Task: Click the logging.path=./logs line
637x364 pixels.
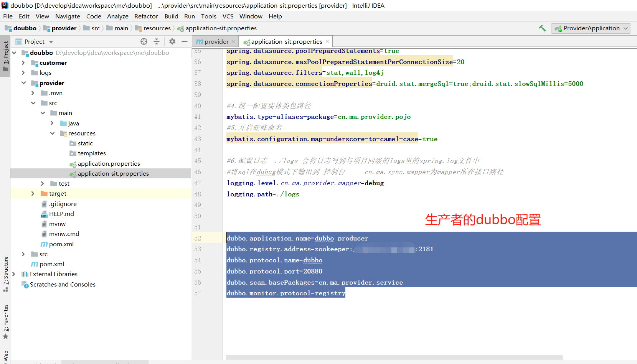Action: point(263,194)
